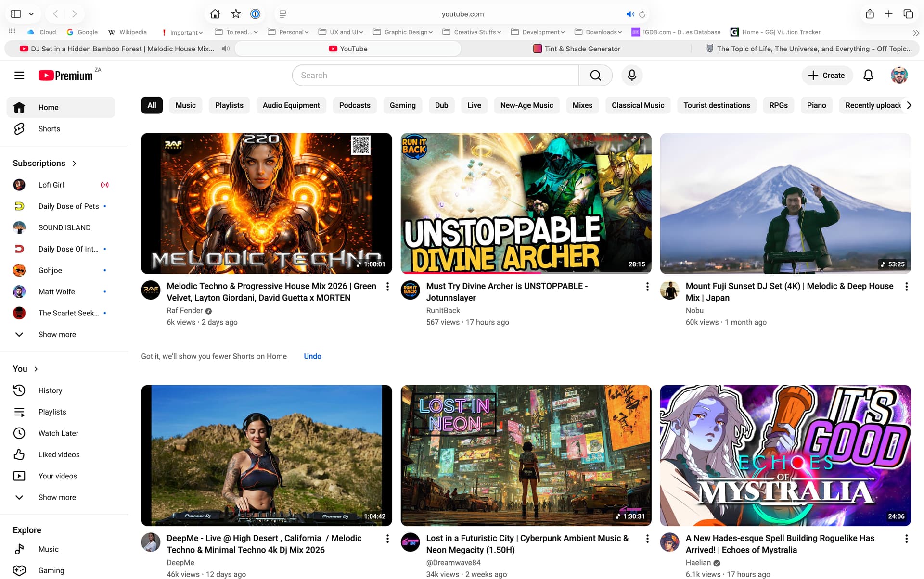Viewport: 924px width, 579px height.
Task: Click the Create button
Action: [x=827, y=76]
